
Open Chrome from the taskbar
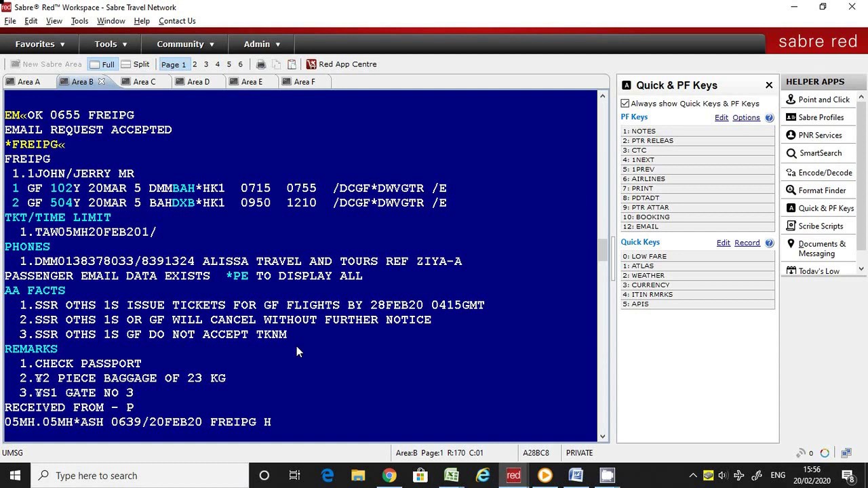pyautogui.click(x=389, y=476)
